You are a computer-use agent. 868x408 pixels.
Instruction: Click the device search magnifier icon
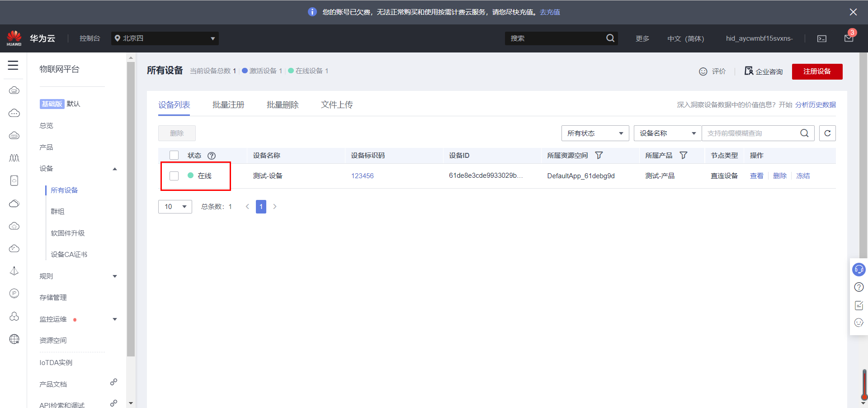[804, 133]
